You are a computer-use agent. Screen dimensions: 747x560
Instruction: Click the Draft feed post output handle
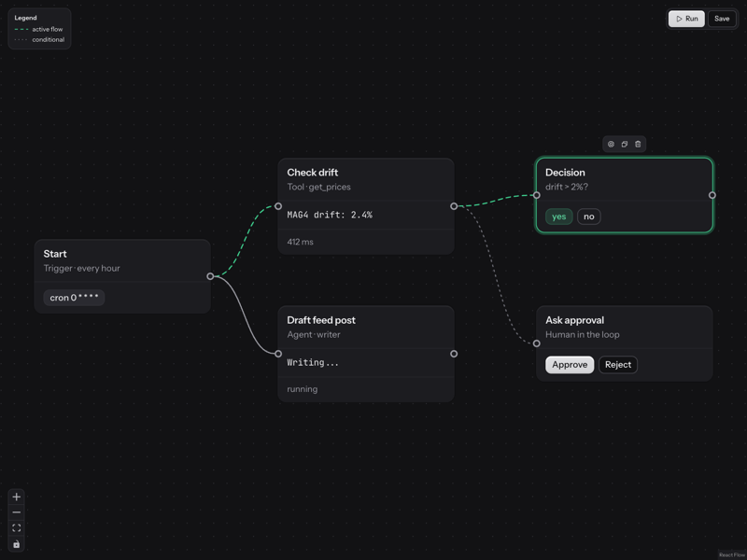pos(454,354)
